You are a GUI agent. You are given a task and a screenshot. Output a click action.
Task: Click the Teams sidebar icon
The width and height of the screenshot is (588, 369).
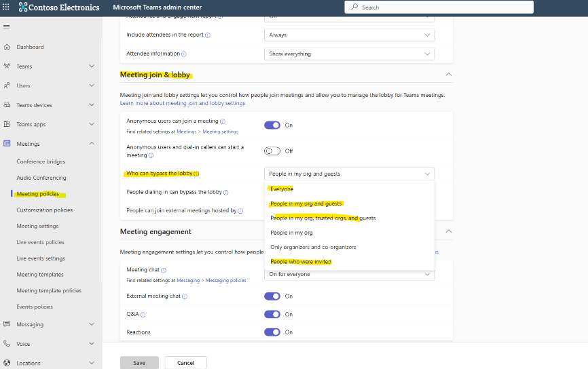point(7,66)
